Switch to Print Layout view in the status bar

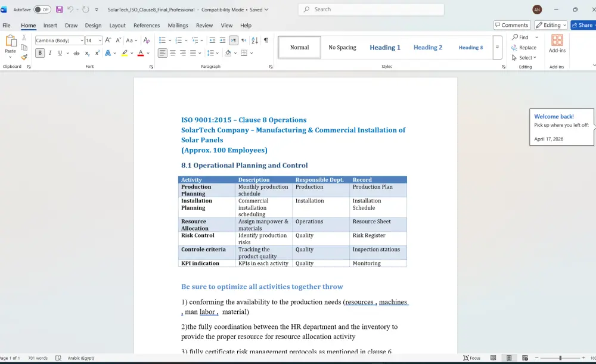509,358
